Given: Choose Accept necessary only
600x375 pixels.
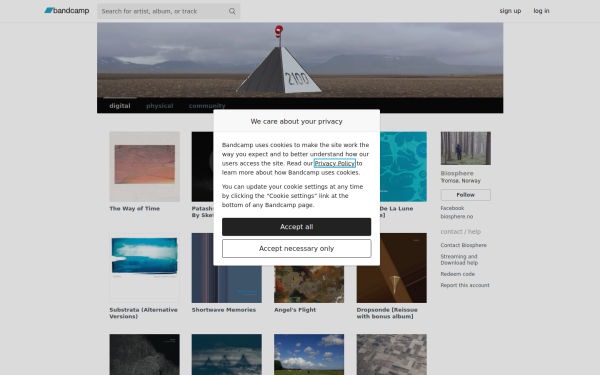Looking at the screenshot, I should click(297, 249).
